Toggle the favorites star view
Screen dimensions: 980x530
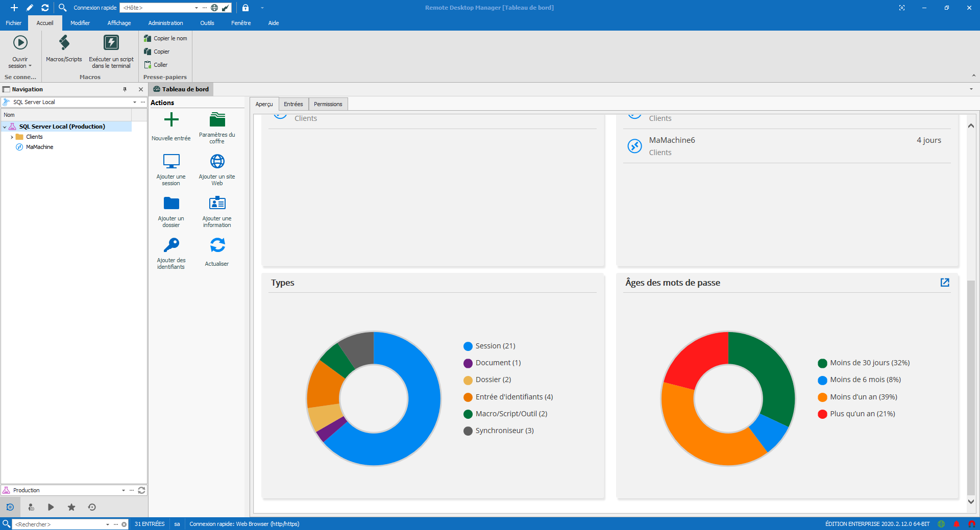[x=71, y=507]
